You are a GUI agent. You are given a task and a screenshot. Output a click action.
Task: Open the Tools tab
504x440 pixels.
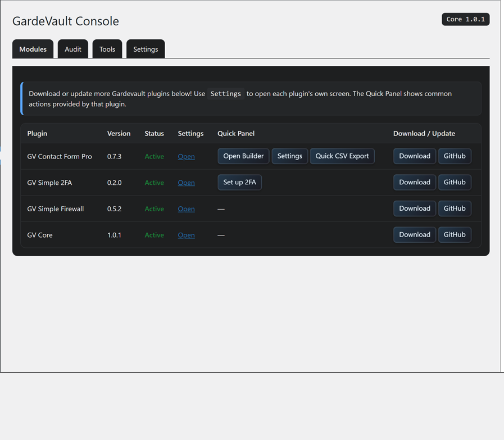tap(107, 49)
